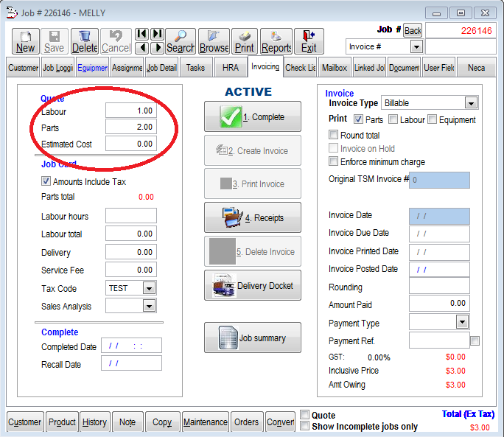The width and height of the screenshot is (504, 437).
Task: Enable the Round total checkbox
Action: [334, 136]
